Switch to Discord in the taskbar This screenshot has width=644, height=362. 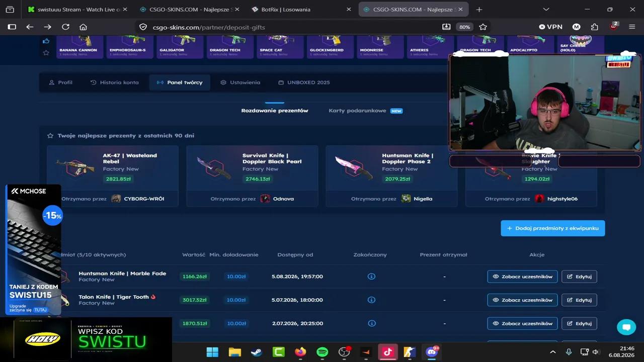click(x=432, y=352)
